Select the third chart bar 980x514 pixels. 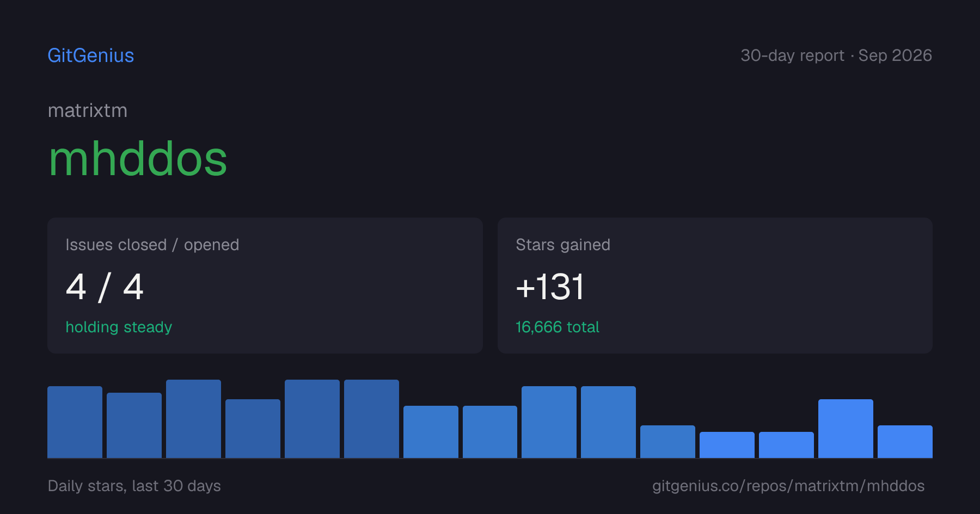[x=193, y=419]
